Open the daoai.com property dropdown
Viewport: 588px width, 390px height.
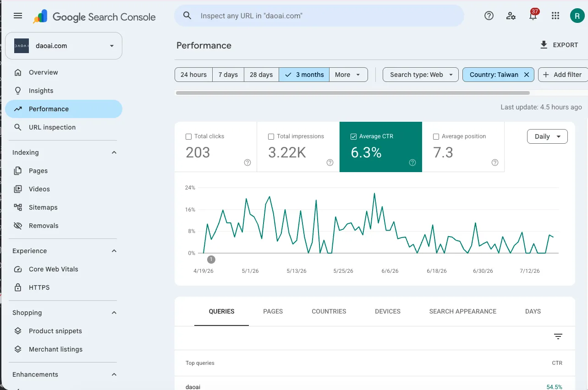pos(64,46)
